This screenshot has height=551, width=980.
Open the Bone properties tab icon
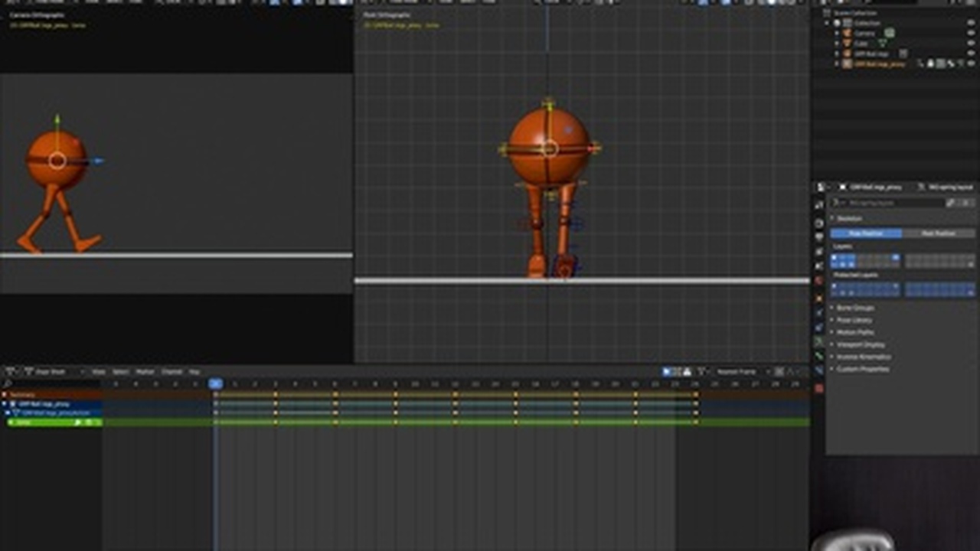(x=818, y=356)
